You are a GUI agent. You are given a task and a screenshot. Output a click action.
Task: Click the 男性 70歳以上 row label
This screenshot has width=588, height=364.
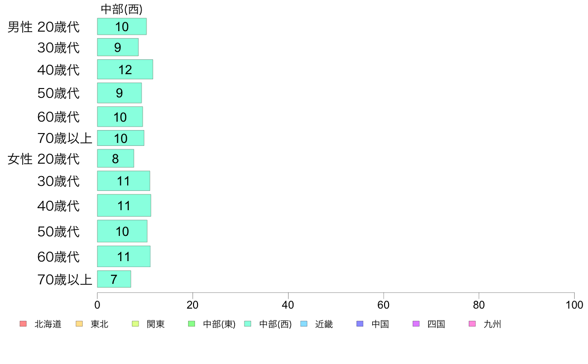point(64,138)
